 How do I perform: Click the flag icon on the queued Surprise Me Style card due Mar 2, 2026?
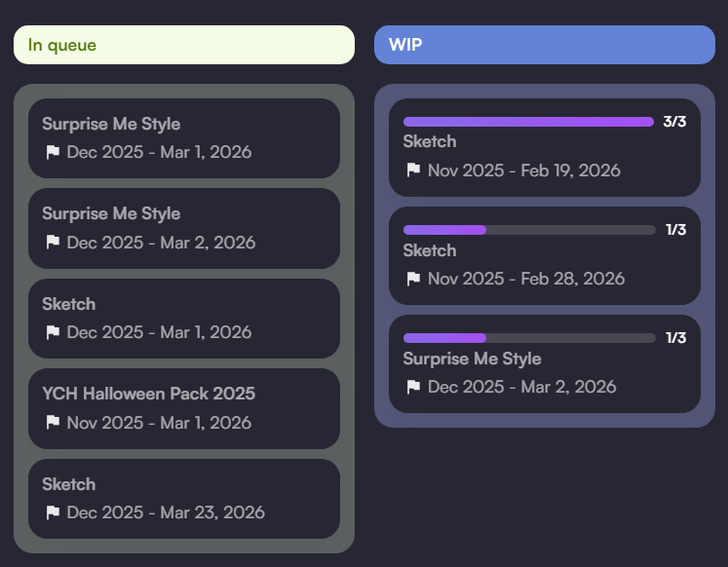53,243
